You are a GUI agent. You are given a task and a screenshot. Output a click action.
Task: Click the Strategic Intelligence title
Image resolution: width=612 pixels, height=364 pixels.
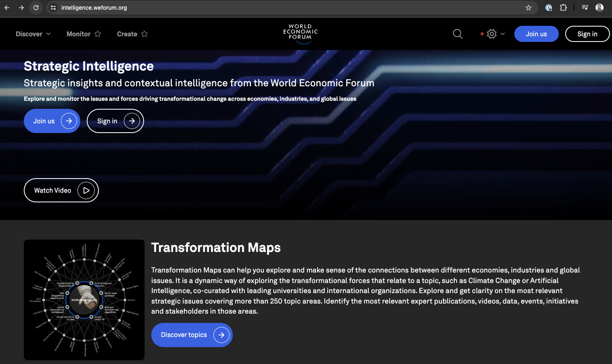(x=89, y=66)
